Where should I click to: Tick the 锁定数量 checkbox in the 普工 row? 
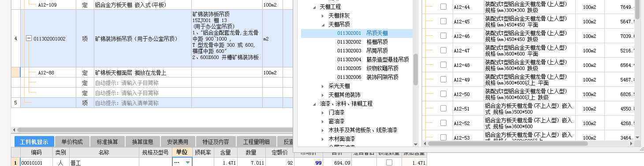pyautogui.click(x=389, y=163)
